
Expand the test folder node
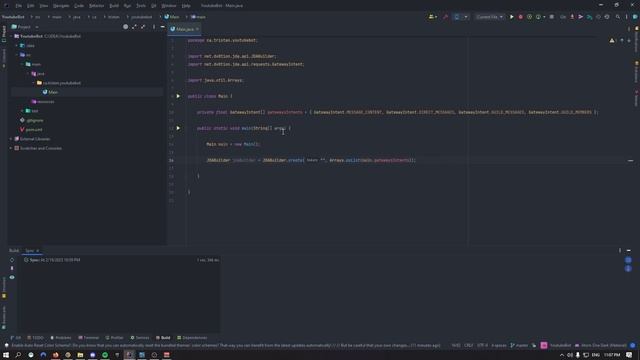pos(22,111)
